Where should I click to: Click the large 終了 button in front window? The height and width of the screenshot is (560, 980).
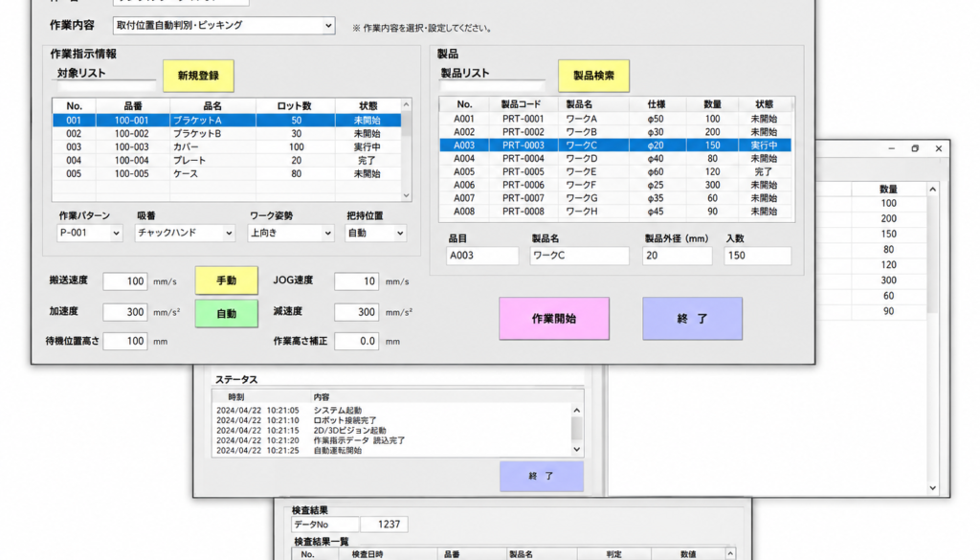click(x=693, y=319)
